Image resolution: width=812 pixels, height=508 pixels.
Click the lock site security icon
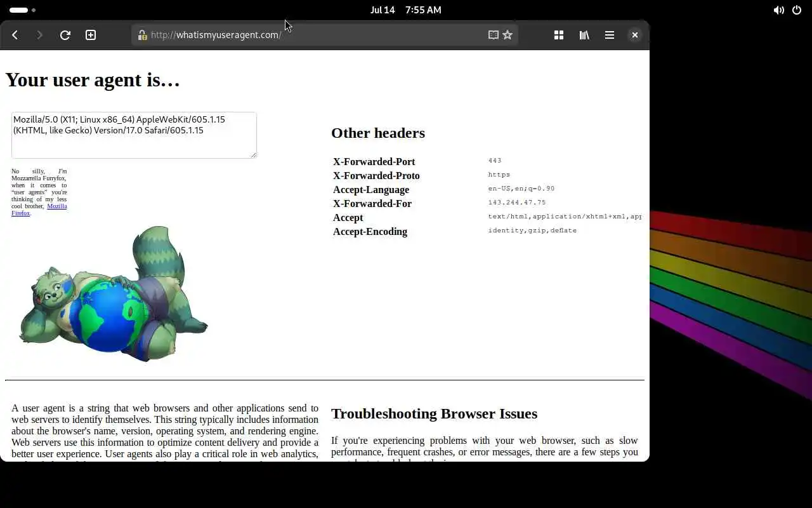(142, 35)
